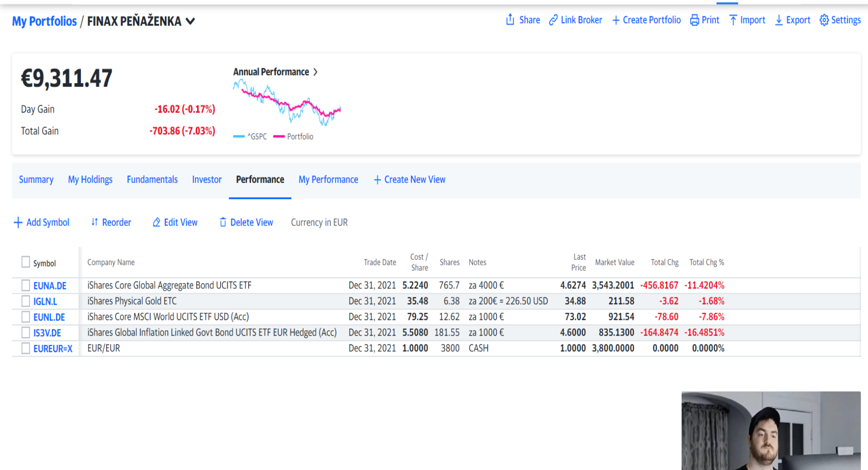The height and width of the screenshot is (470, 868).
Task: Click the Share upload icon
Action: [510, 20]
